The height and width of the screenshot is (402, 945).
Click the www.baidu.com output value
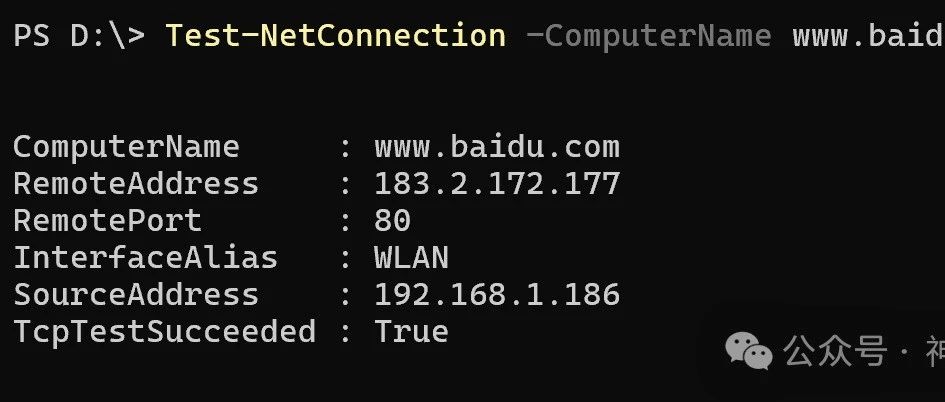point(497,147)
